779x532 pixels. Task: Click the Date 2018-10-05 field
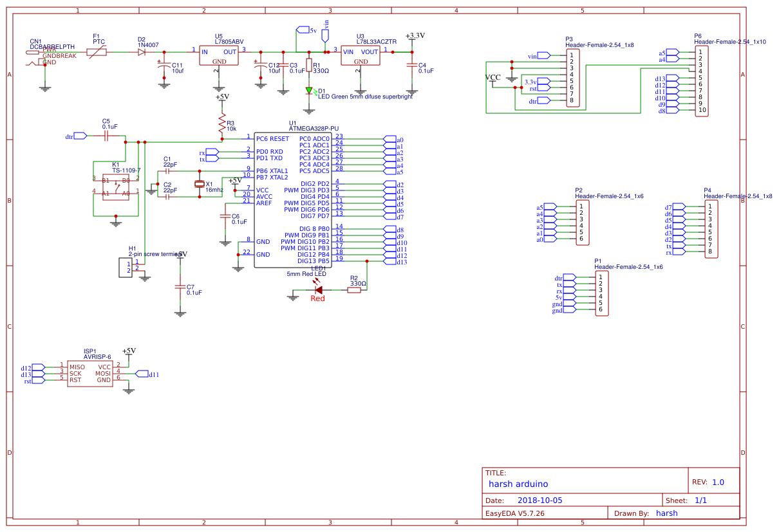tap(541, 499)
